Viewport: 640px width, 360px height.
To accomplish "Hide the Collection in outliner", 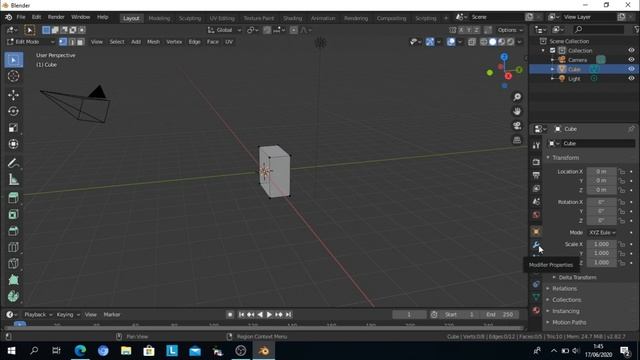I will tap(631, 50).
